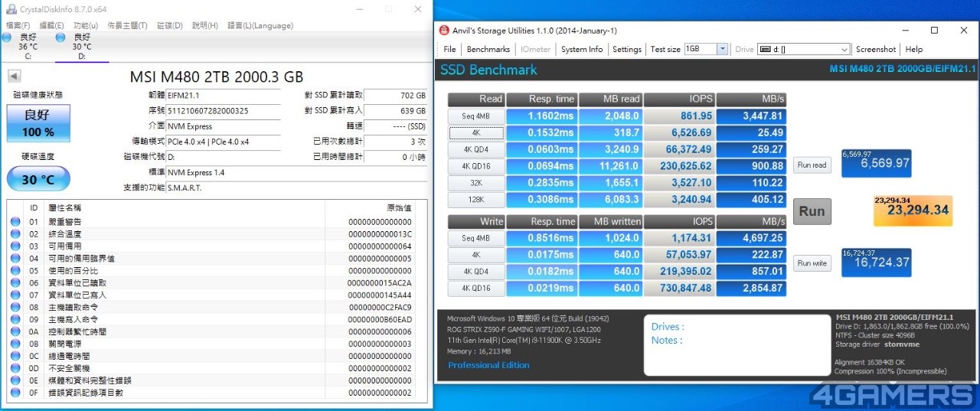The image size is (980, 411).
Task: Click the status icon for 05 使用的百分比
Action: point(16,271)
